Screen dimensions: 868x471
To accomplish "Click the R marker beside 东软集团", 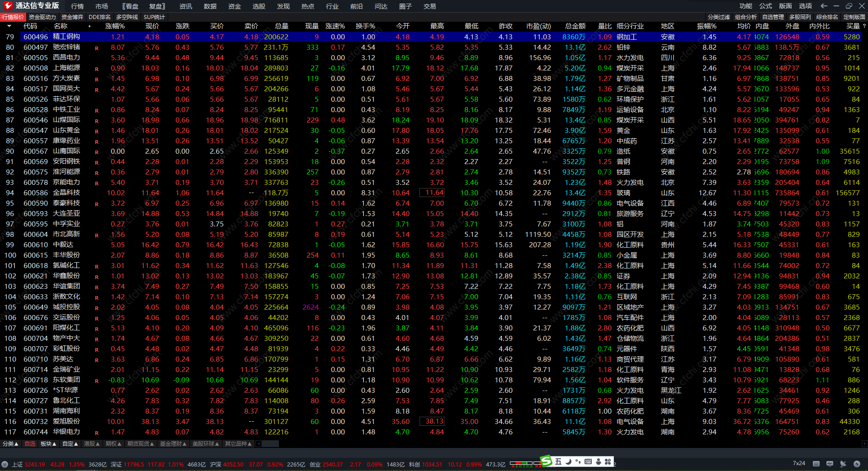I will pos(97,381).
